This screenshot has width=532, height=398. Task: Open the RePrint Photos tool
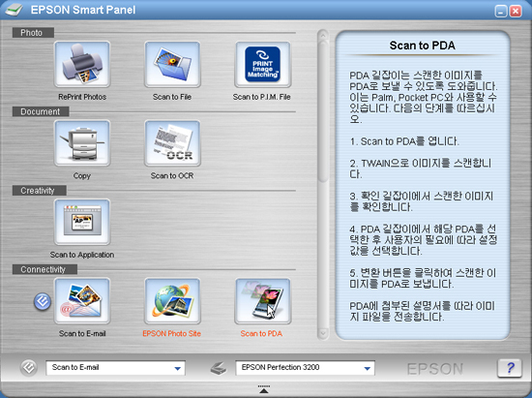[x=82, y=64]
